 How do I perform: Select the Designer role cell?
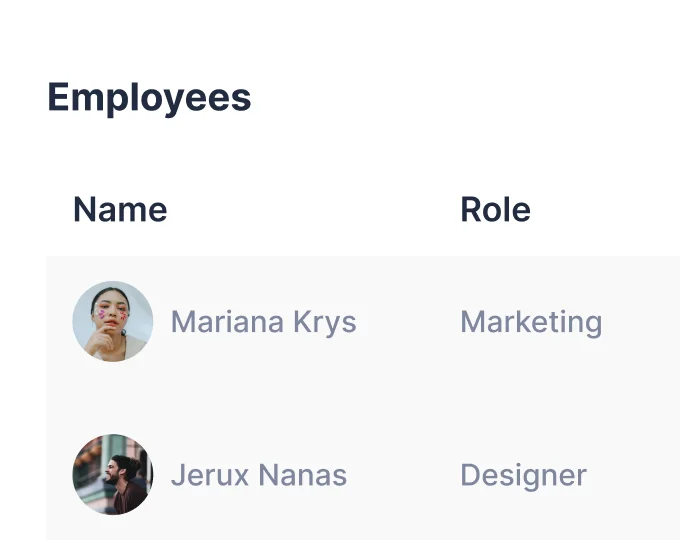coord(523,476)
